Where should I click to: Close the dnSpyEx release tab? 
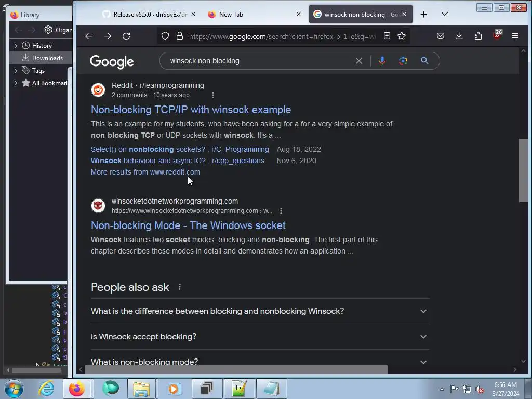click(193, 14)
